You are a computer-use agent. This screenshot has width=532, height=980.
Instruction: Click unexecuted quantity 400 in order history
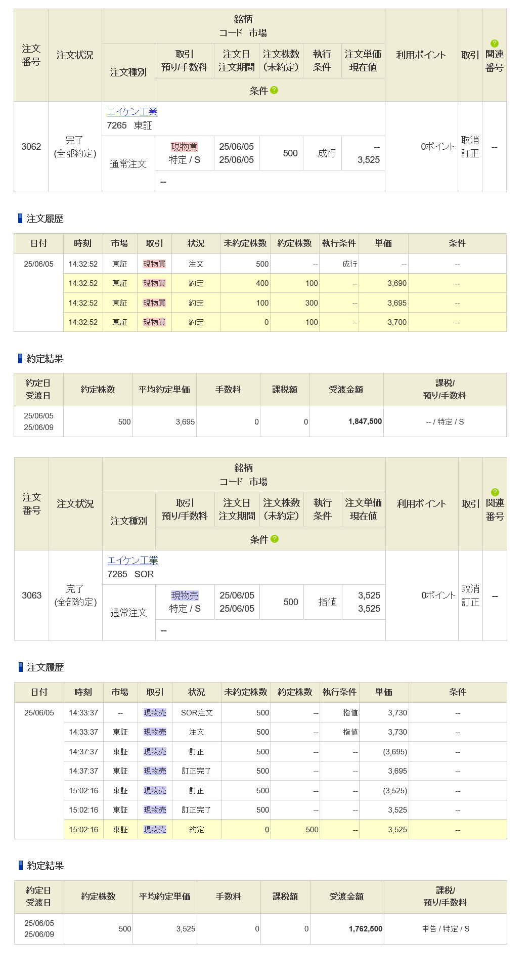pos(262,283)
